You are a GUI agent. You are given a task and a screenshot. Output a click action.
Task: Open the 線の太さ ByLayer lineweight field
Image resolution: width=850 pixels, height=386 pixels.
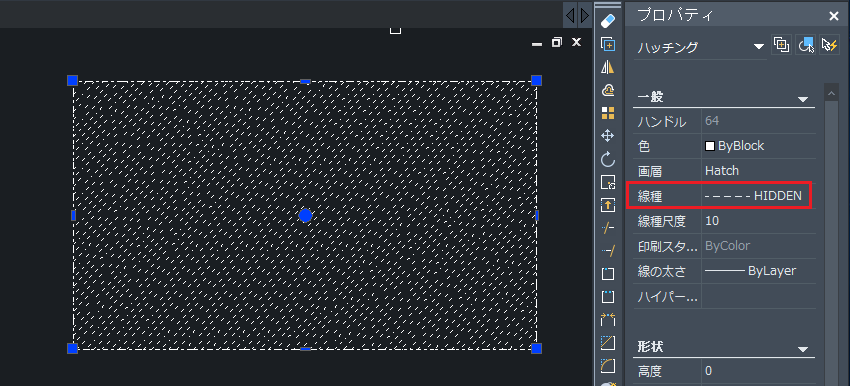click(x=758, y=271)
